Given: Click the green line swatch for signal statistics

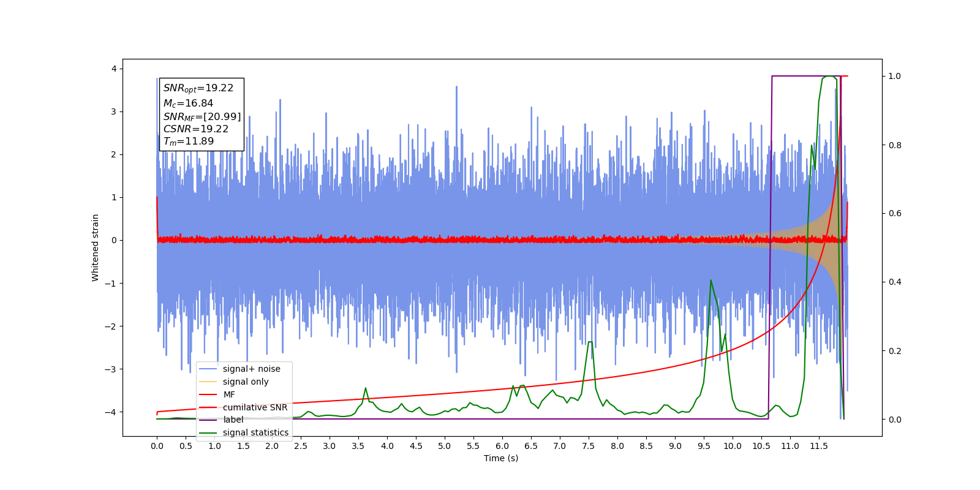Looking at the screenshot, I should point(208,432).
